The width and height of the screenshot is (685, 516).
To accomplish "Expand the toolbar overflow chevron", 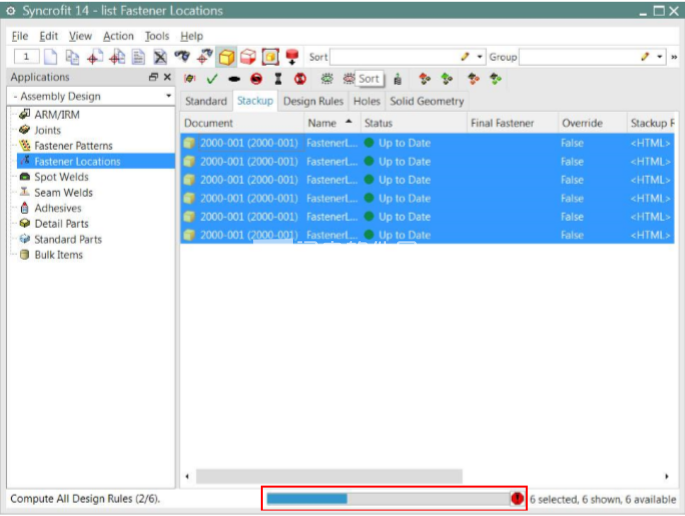I will click(674, 57).
